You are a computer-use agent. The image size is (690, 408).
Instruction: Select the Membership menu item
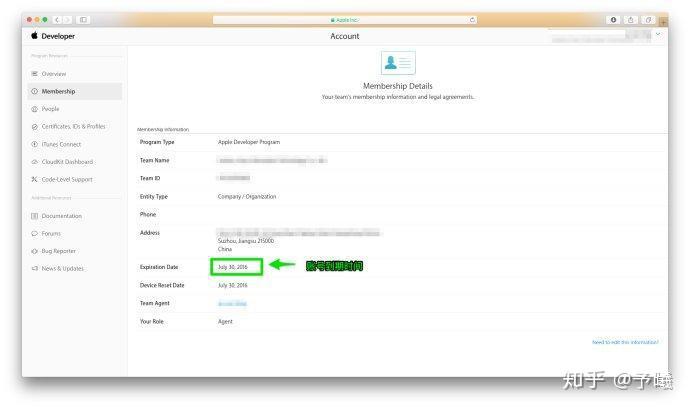pyautogui.click(x=75, y=91)
